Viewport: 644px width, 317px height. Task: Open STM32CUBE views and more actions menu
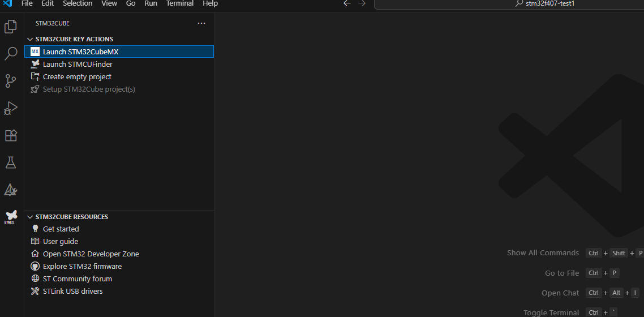(x=201, y=23)
